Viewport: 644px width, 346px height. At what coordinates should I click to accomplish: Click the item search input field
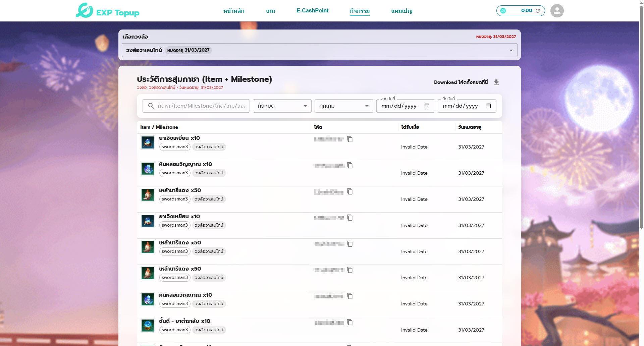[201, 106]
